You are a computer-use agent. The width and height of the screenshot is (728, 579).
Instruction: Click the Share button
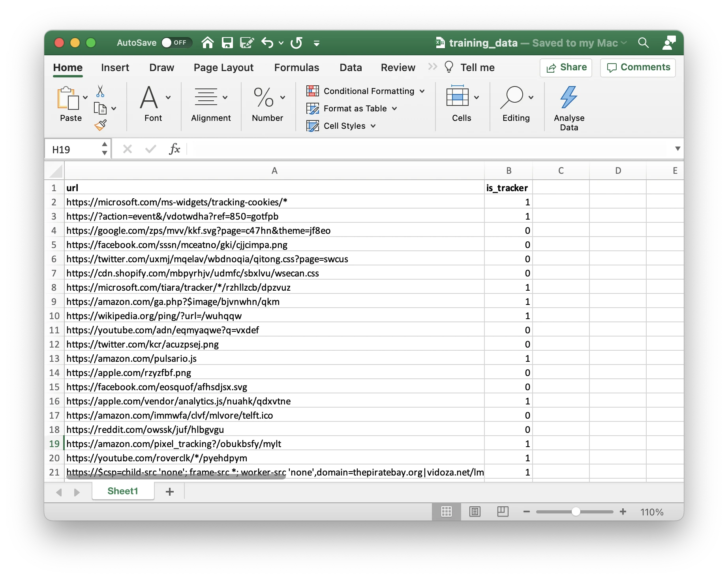tap(566, 68)
